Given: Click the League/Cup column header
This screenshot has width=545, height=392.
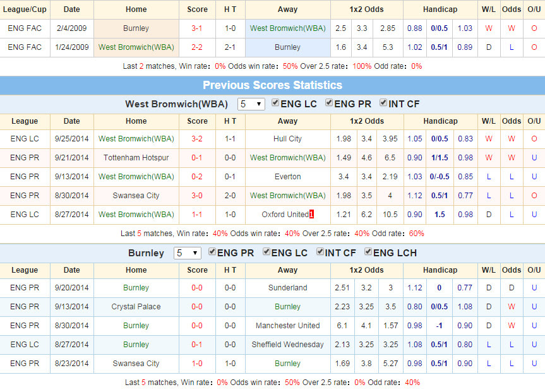Looking at the screenshot, I should pyautogui.click(x=25, y=9).
